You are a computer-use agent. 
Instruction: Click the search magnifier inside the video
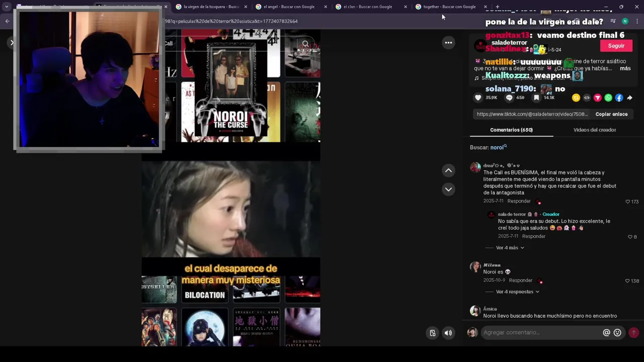pyautogui.click(x=305, y=44)
